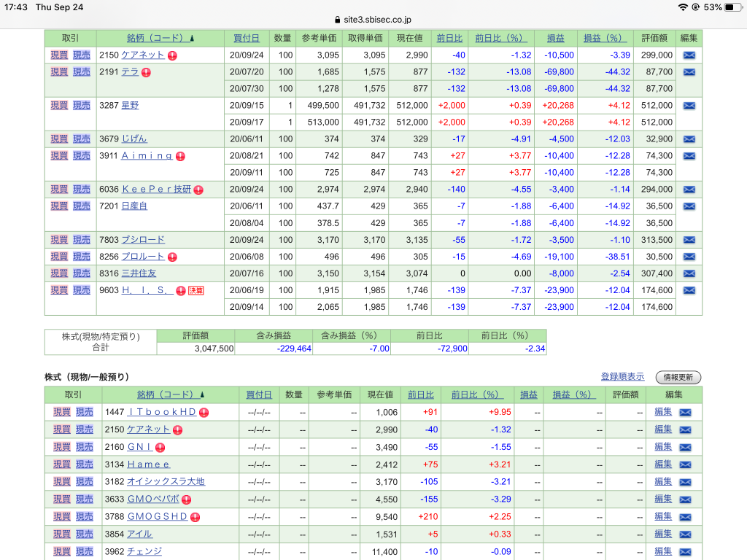Click the mail icon in the 星野 row
747x560 pixels.
coord(689,106)
